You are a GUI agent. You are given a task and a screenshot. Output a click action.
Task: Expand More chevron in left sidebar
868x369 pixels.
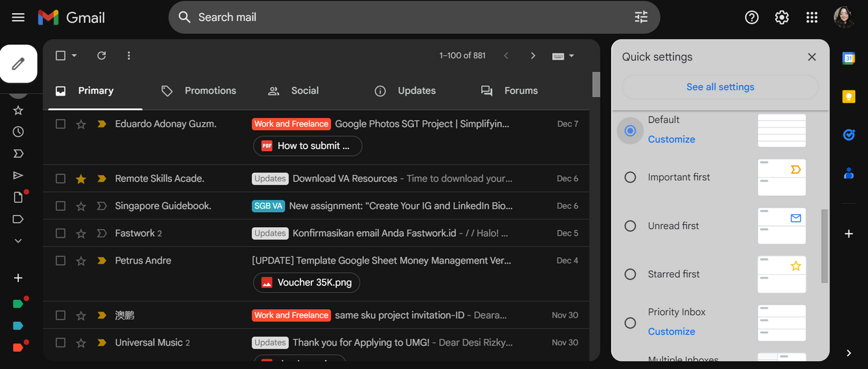[x=18, y=241]
